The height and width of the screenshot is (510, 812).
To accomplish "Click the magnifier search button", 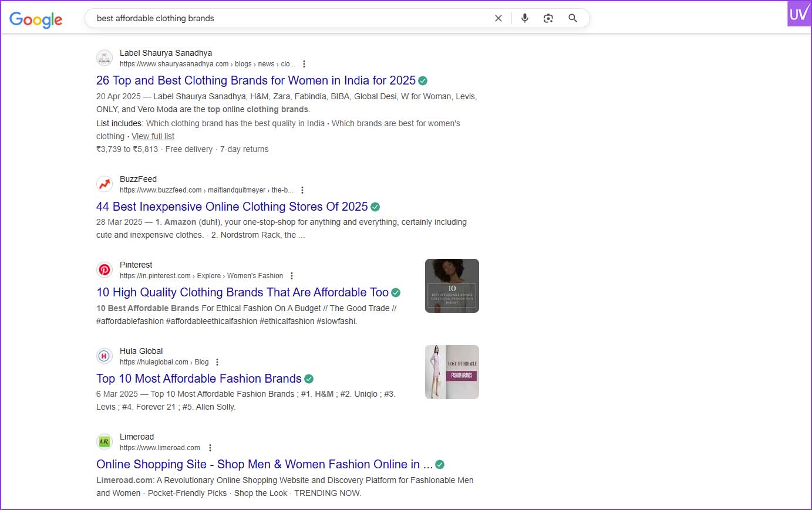I will [x=572, y=18].
